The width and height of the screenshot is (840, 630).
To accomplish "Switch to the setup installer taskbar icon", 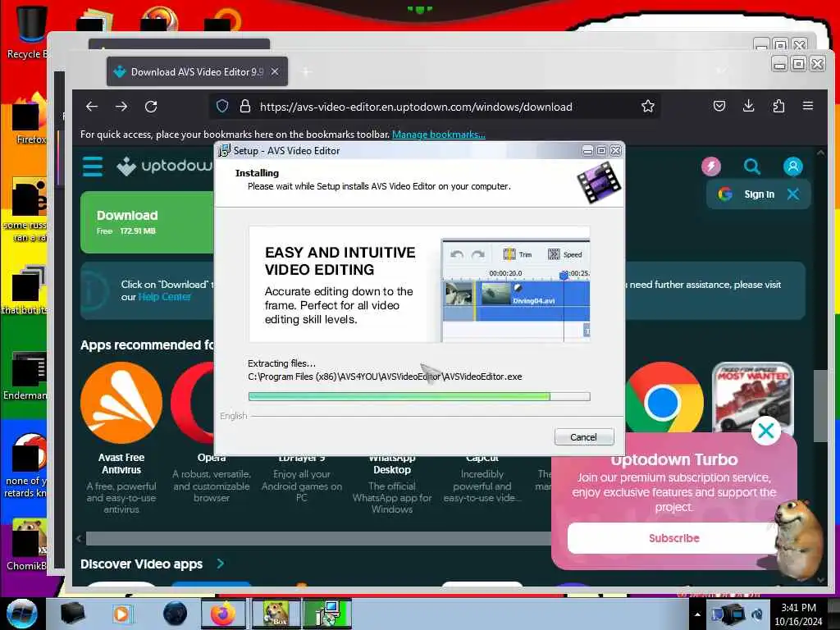I will click(x=327, y=614).
